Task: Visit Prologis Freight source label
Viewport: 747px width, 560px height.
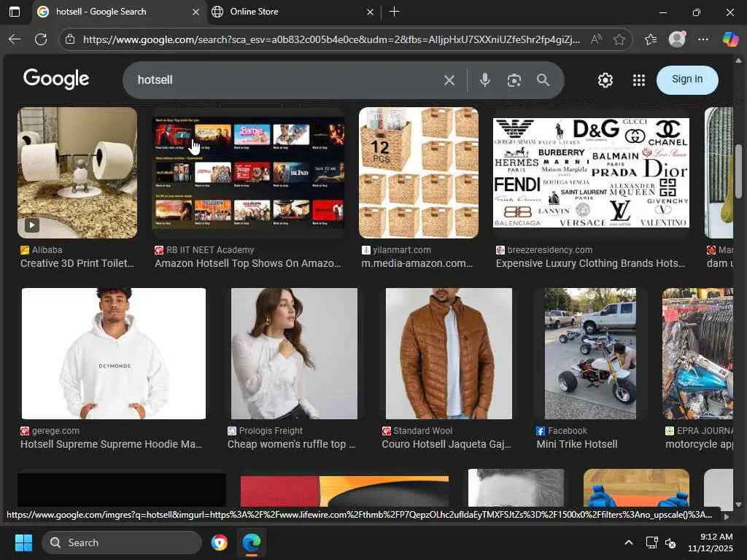Action: click(x=271, y=431)
